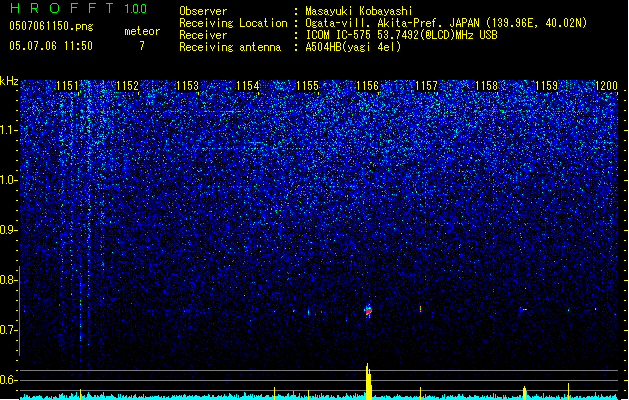Click the 'Receiving Location' field label
The image size is (629, 400).
coord(233,23)
